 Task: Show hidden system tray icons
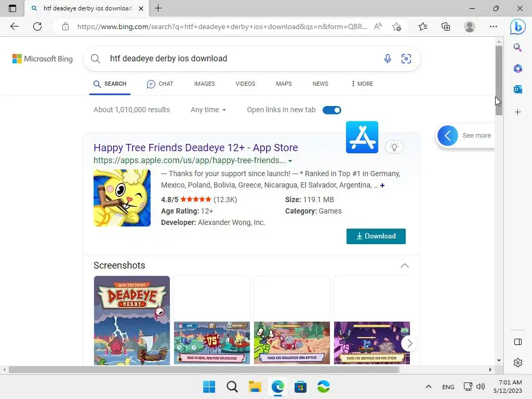pos(429,387)
